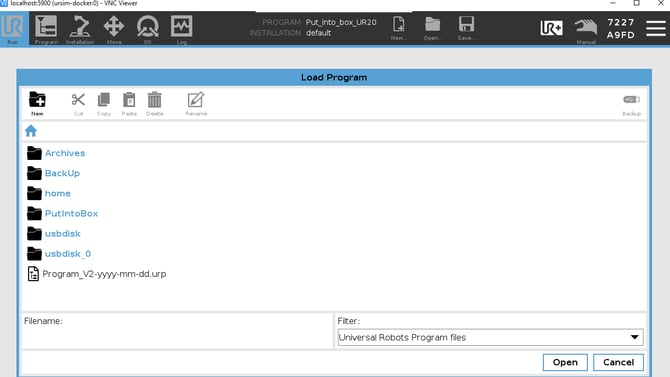Go to home directory via house icon
Image resolution: width=670 pixels, height=377 pixels.
tap(31, 131)
